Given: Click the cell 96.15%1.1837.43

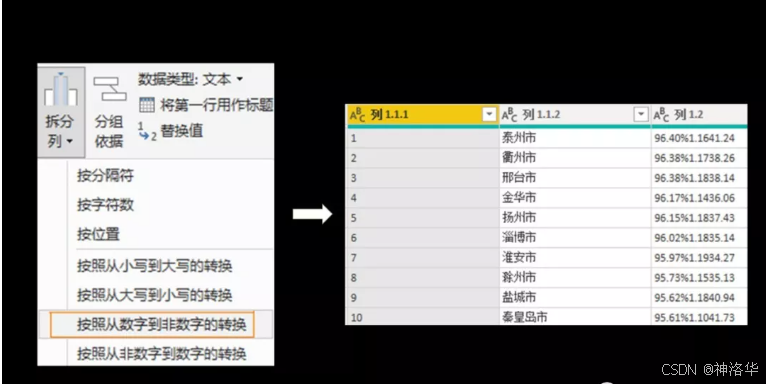Looking at the screenshot, I should [700, 218].
